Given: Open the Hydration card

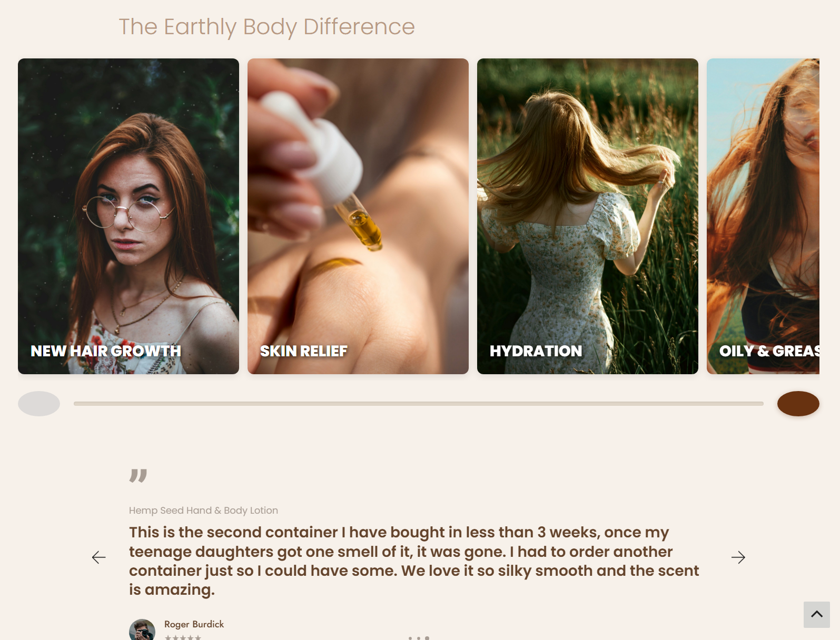Looking at the screenshot, I should point(588,216).
